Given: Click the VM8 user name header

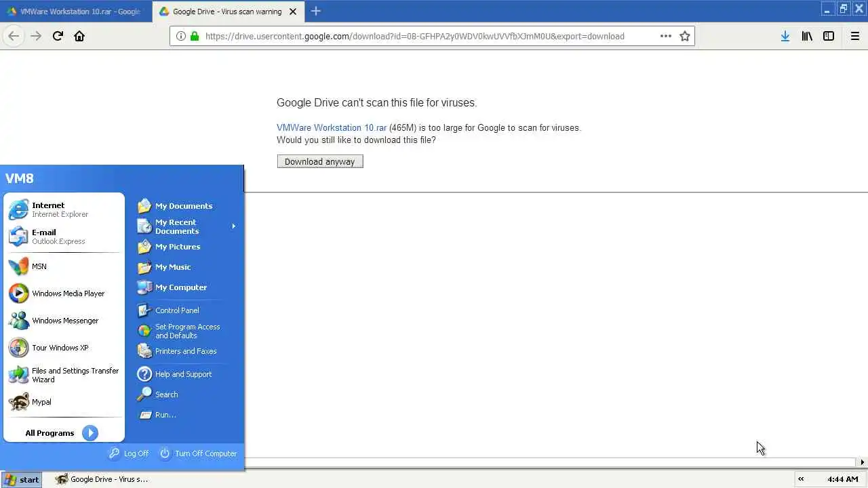Looking at the screenshot, I should (x=20, y=178).
